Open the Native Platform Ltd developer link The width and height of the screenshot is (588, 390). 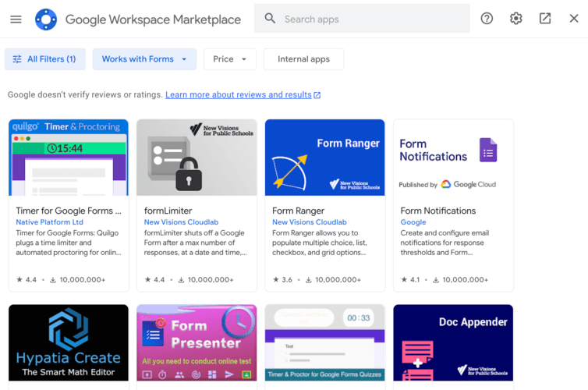click(49, 222)
